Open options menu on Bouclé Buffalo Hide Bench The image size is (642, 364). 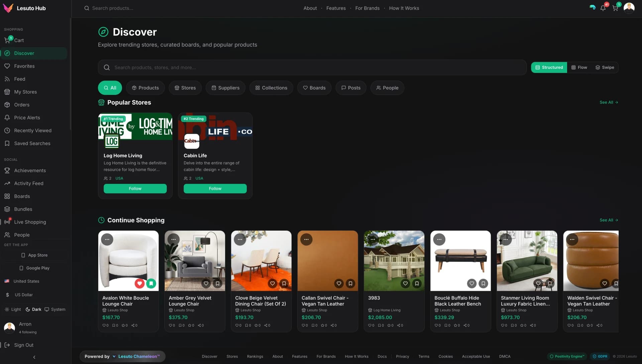coord(439,239)
